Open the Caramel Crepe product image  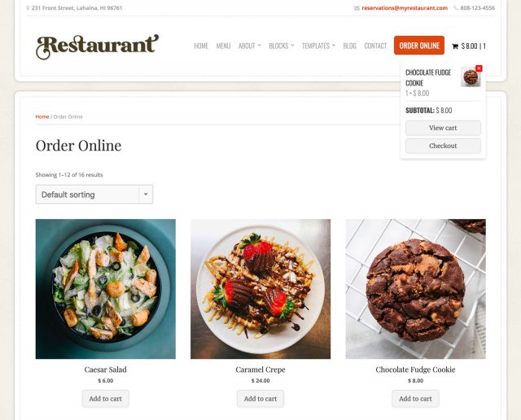(260, 289)
